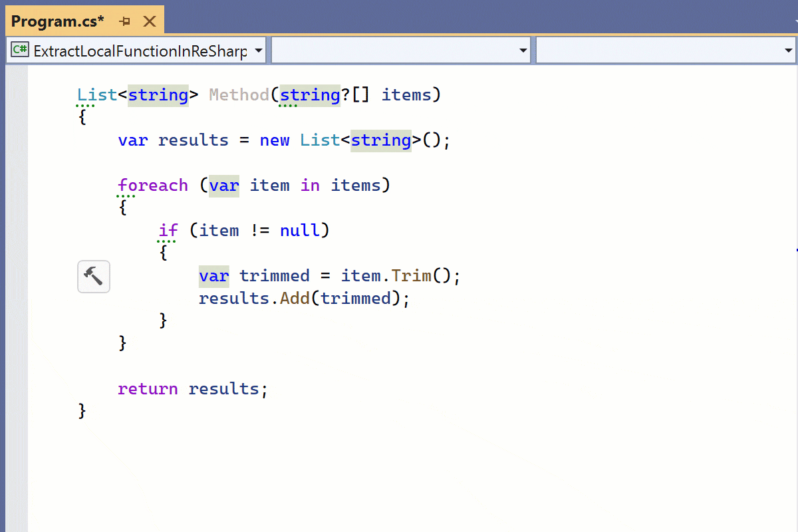This screenshot has height=532, width=798.
Task: Pin the Program.cs tab
Action: [124, 21]
